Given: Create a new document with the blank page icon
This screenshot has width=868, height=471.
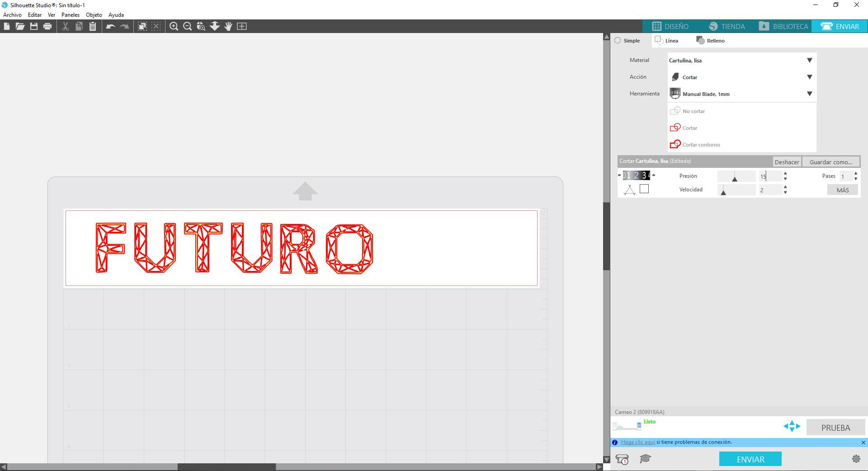Looking at the screenshot, I should (x=7, y=26).
